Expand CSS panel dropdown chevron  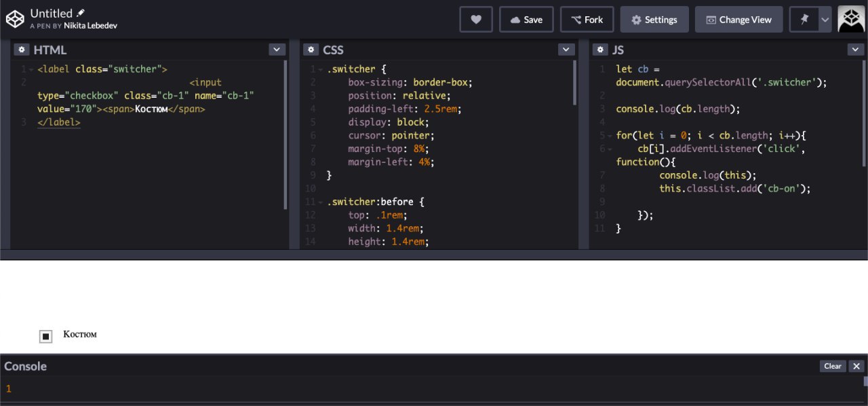[x=566, y=50]
